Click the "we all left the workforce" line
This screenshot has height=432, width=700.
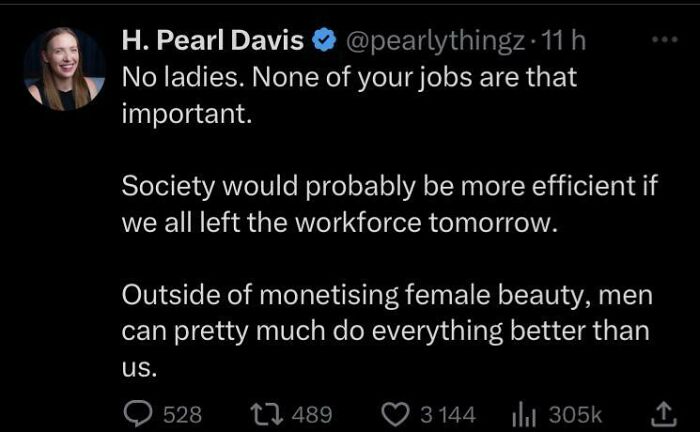337,222
